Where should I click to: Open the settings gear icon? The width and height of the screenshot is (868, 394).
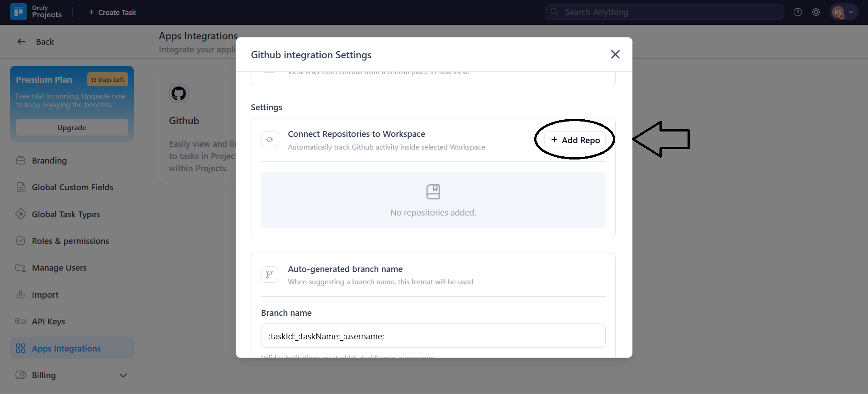click(x=816, y=12)
